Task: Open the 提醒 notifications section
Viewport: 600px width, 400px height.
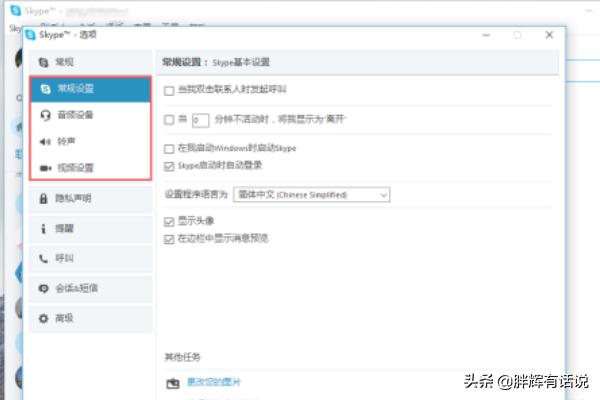Action: (x=91, y=229)
